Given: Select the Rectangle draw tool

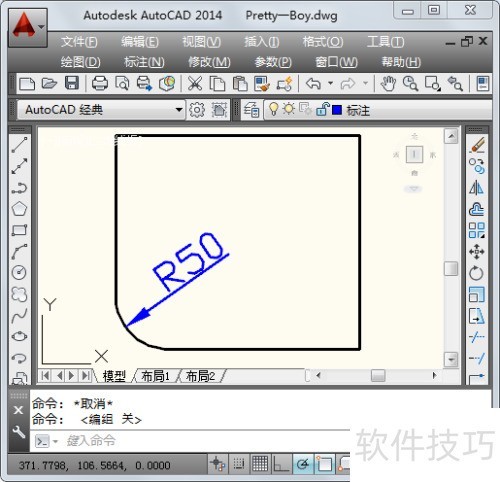Looking at the screenshot, I should pyautogui.click(x=19, y=230).
